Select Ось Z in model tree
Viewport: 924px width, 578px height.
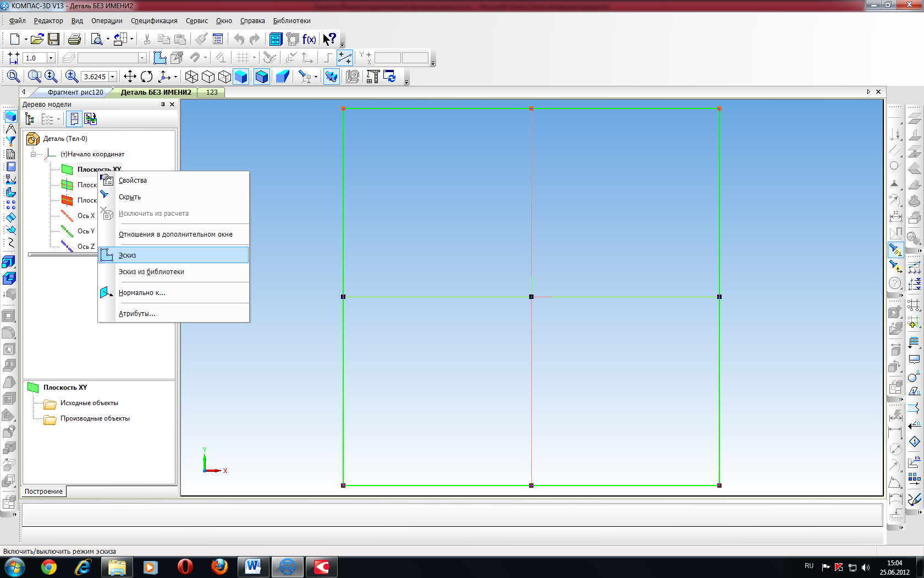click(86, 246)
